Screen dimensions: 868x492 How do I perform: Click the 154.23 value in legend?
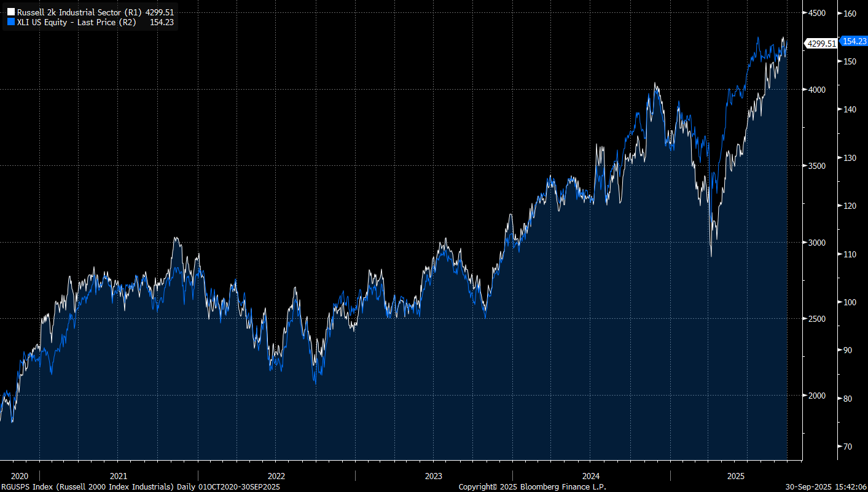pyautogui.click(x=163, y=21)
